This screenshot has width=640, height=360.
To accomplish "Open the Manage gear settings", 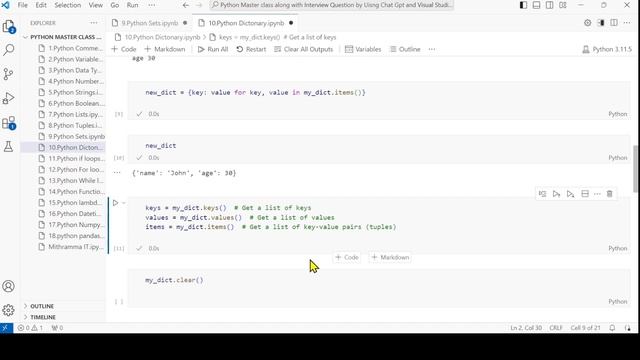I will pyautogui.click(x=8, y=310).
